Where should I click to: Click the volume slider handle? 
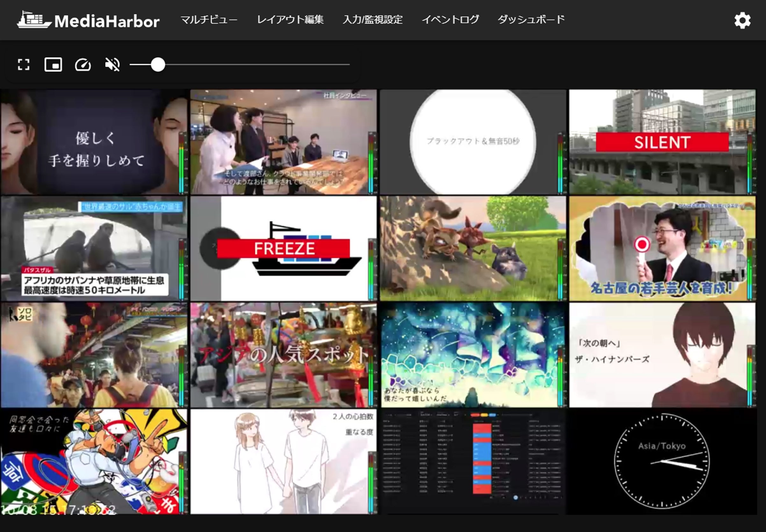(158, 65)
